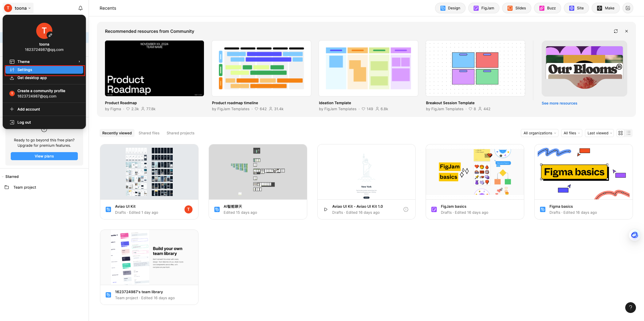Image resolution: width=644 pixels, height=321 pixels.
Task: Click the View plans button
Action: click(44, 156)
